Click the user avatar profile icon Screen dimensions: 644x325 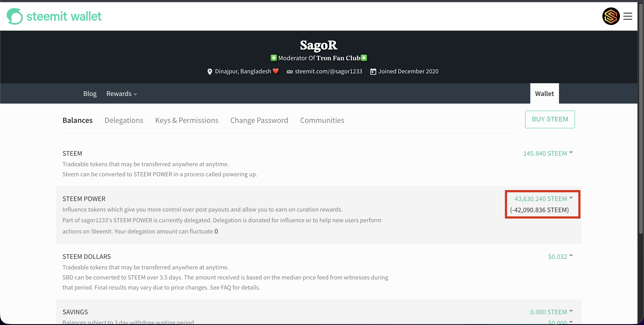611,16
